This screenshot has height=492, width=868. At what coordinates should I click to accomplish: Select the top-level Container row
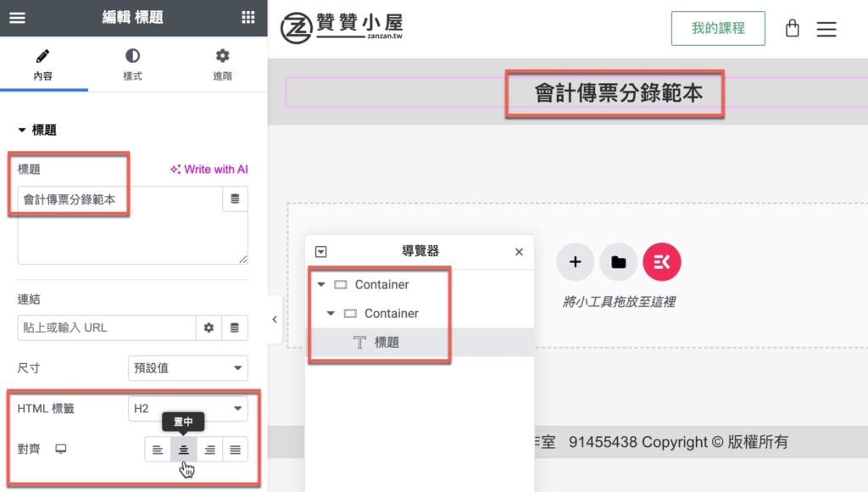(420, 284)
